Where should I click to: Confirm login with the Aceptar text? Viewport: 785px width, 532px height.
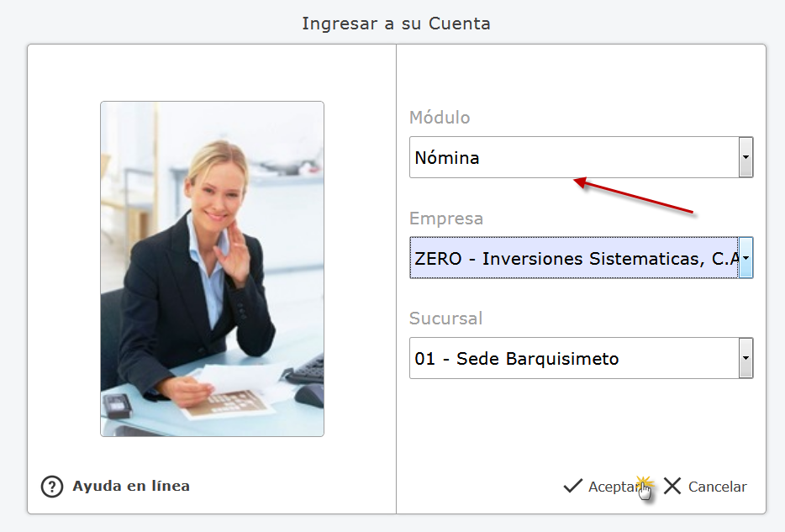click(x=614, y=487)
